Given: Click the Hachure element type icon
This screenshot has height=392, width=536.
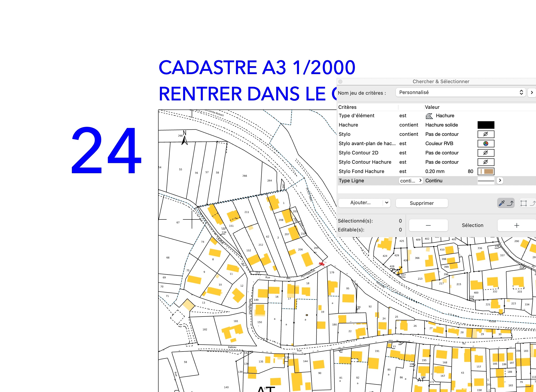Looking at the screenshot, I should [x=429, y=116].
